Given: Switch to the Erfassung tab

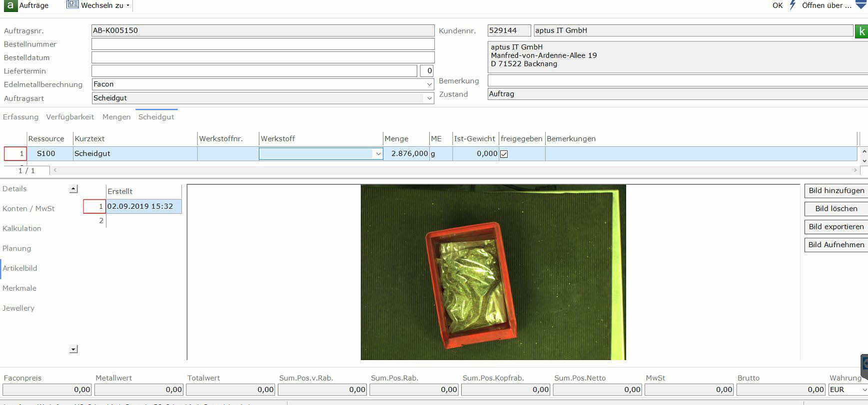Looking at the screenshot, I should (x=20, y=117).
